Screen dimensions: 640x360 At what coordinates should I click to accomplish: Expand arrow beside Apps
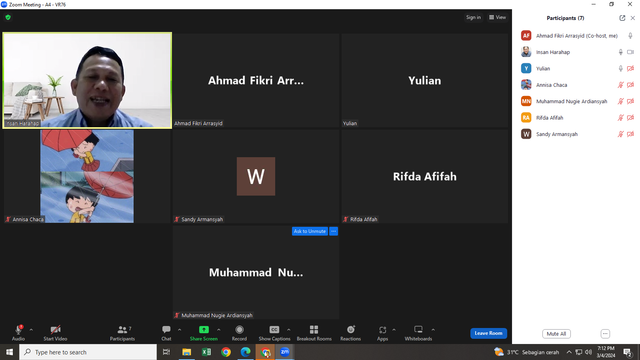click(x=394, y=330)
